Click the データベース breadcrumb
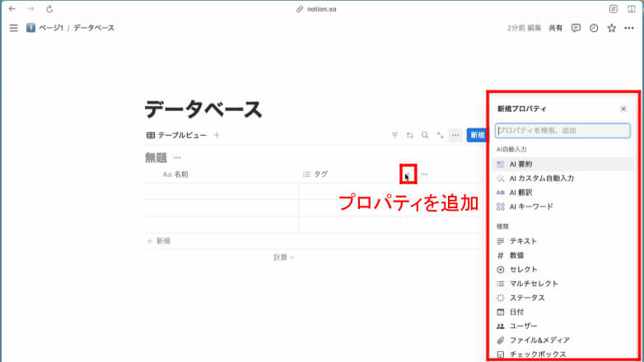The width and height of the screenshot is (644, 362). coord(94,28)
